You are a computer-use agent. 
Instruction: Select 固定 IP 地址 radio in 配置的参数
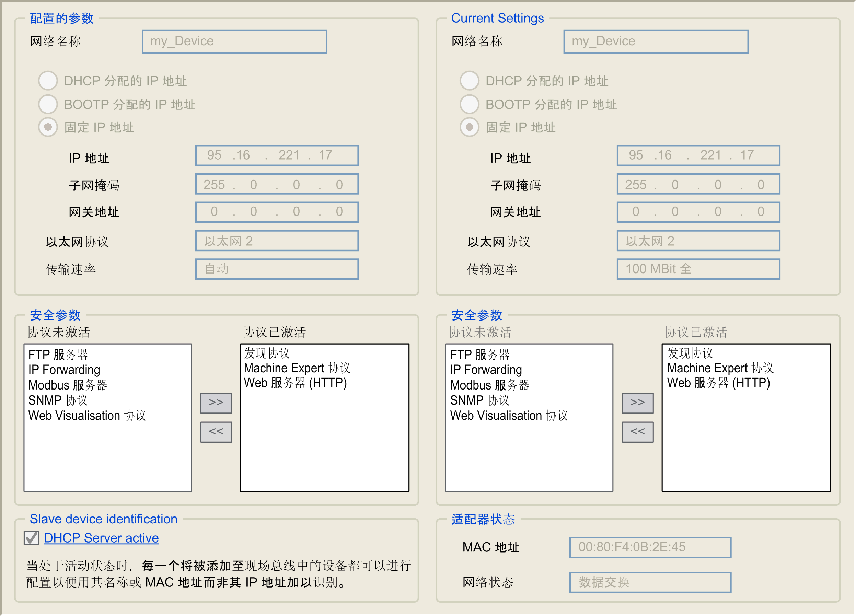pos(48,127)
